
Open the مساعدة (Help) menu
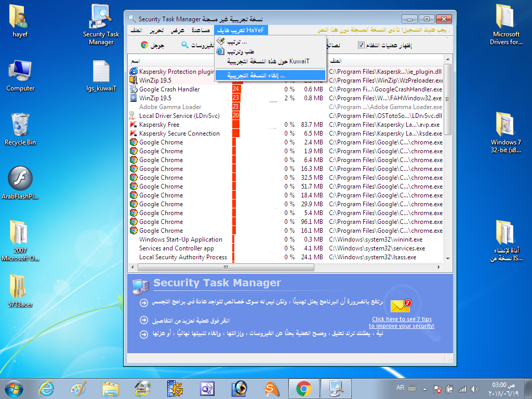pos(201,30)
